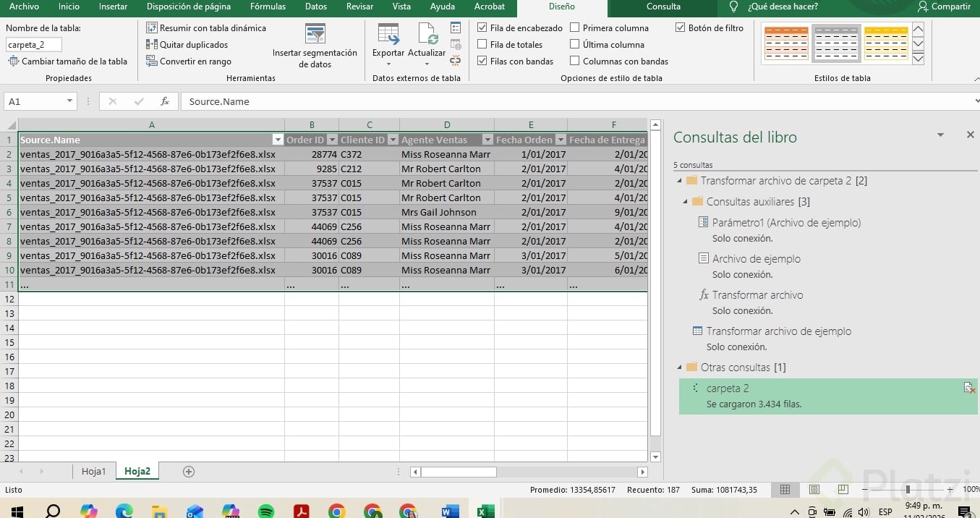
Task: Click the Actualizar refresh icon
Action: pos(427,35)
